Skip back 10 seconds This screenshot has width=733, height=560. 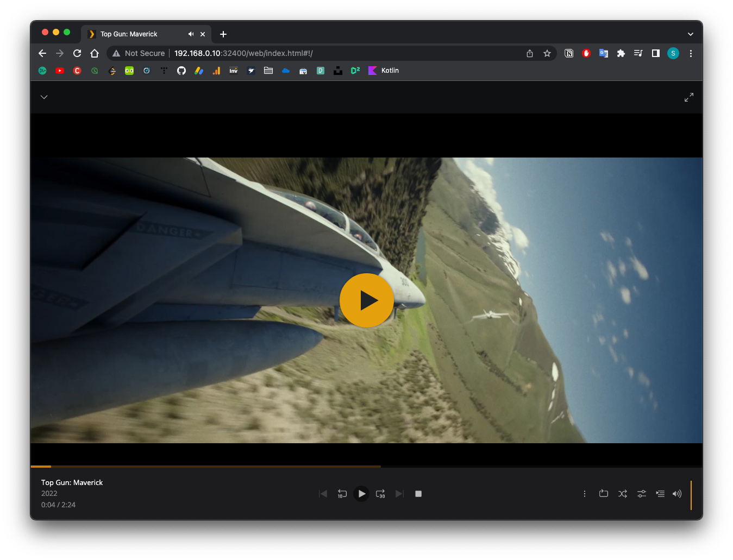(x=342, y=494)
